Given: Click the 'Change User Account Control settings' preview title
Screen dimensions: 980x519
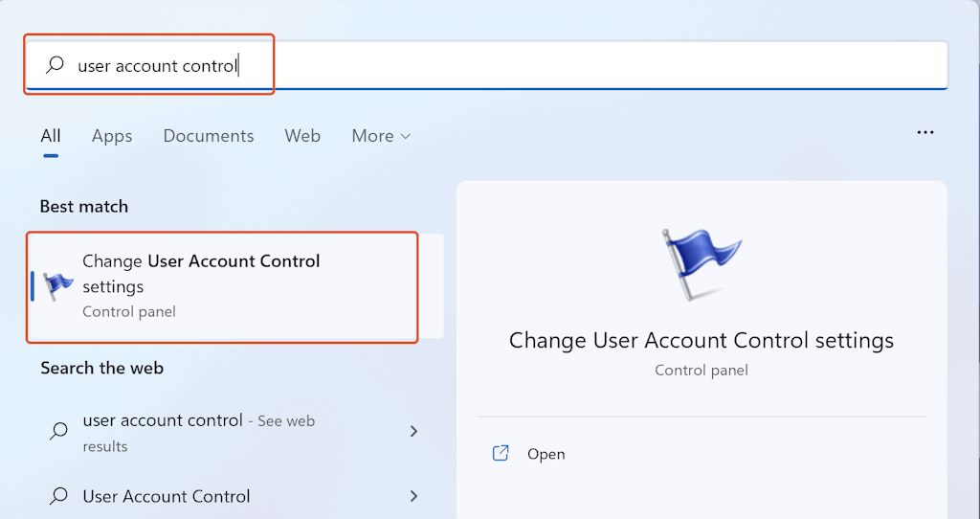Looking at the screenshot, I should 702,341.
